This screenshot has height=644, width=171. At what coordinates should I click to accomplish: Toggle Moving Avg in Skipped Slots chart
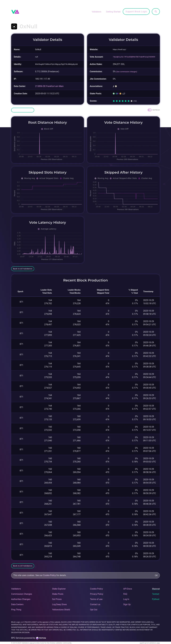pos(28,178)
